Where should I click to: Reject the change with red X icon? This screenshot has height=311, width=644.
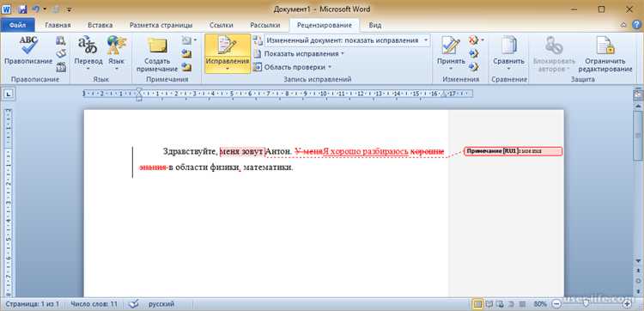click(473, 40)
